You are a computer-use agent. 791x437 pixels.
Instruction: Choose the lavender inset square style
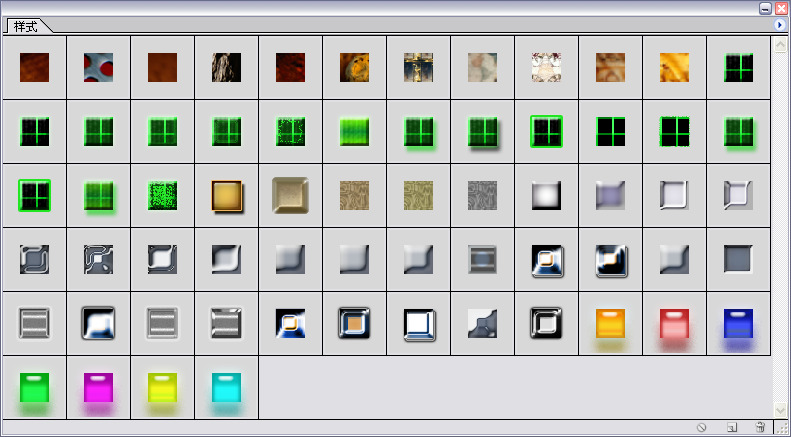610,196
